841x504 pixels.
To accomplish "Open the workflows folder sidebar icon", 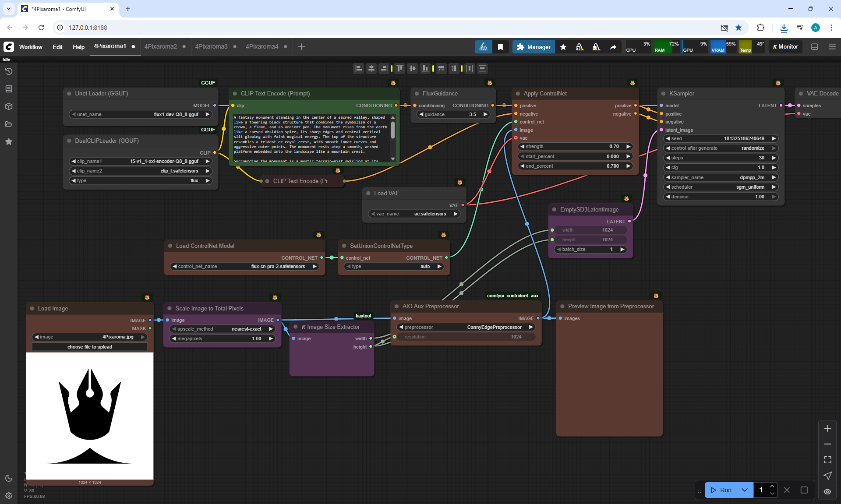I will pos(9,124).
